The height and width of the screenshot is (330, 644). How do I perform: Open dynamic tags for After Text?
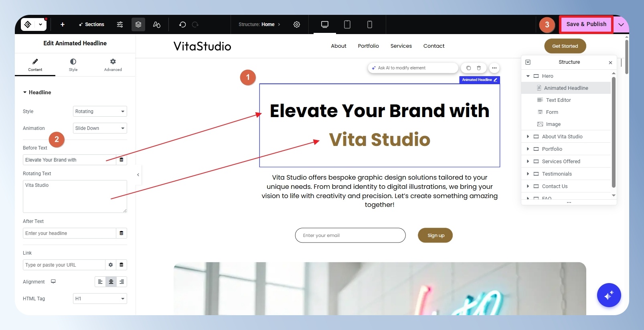click(122, 233)
